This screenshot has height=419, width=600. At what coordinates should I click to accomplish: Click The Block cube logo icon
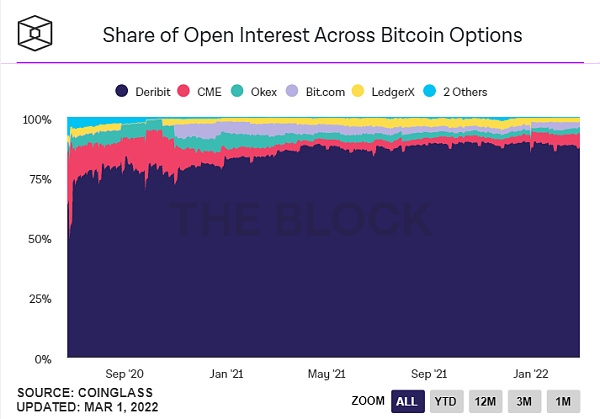tap(36, 35)
